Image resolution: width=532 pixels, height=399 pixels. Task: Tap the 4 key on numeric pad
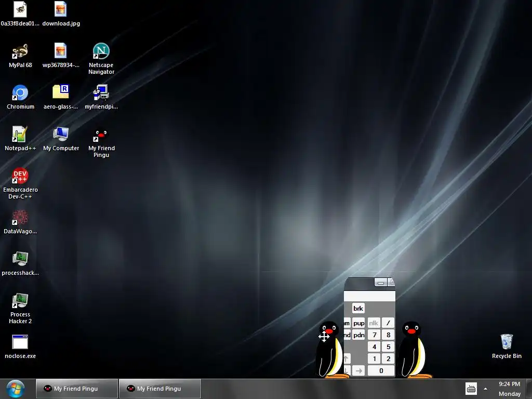pos(374,347)
